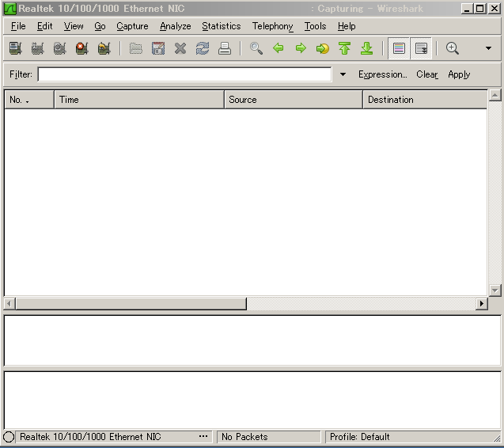Screen dimensions: 504x448
Task: Open the Go menu
Action: 100,26
